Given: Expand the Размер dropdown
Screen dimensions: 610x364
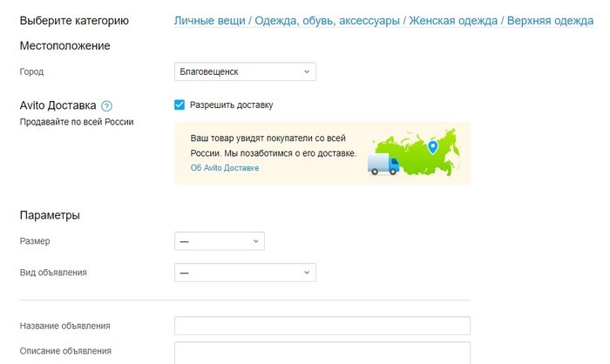Looking at the screenshot, I should [220, 241].
